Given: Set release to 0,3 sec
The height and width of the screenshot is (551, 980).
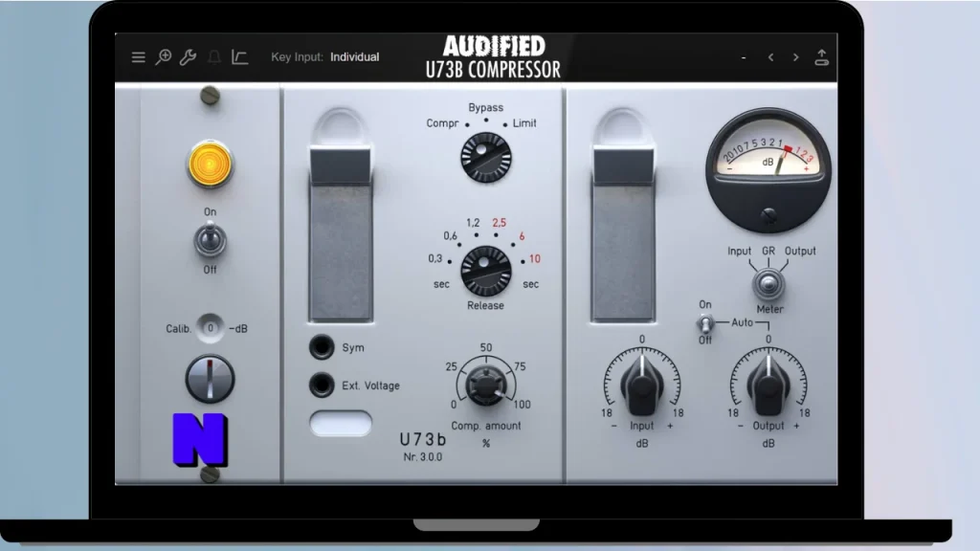Looking at the screenshot, I should point(435,258).
